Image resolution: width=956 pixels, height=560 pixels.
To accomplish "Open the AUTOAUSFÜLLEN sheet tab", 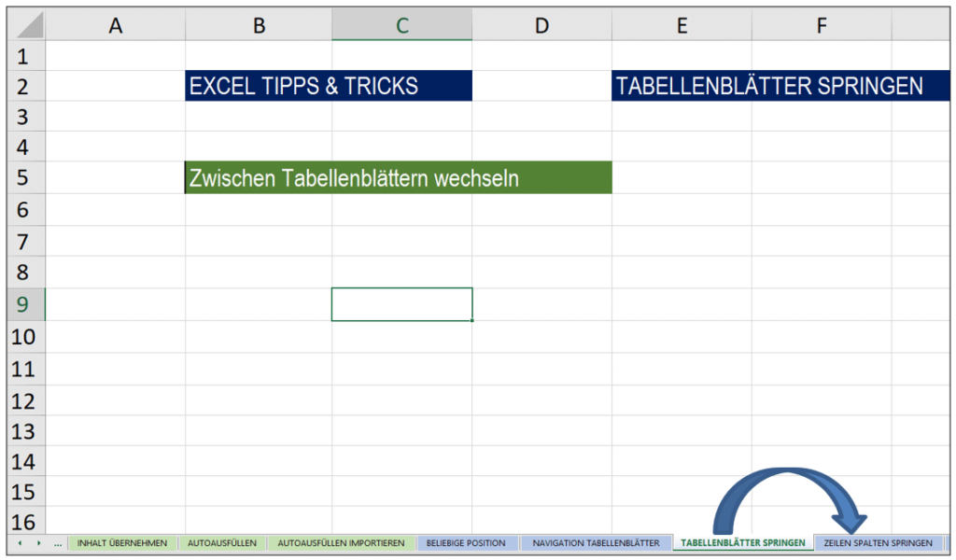I will pos(222,543).
